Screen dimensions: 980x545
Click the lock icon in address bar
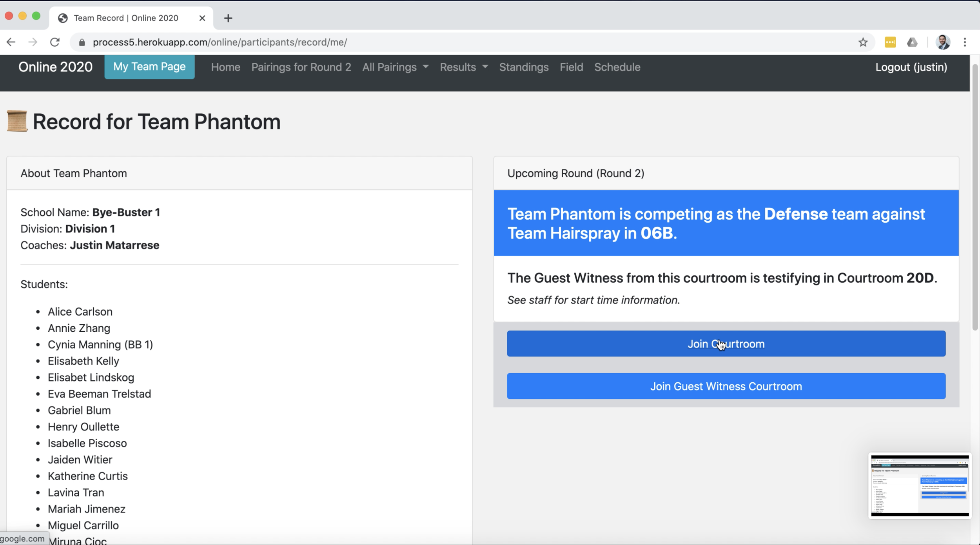tap(82, 42)
